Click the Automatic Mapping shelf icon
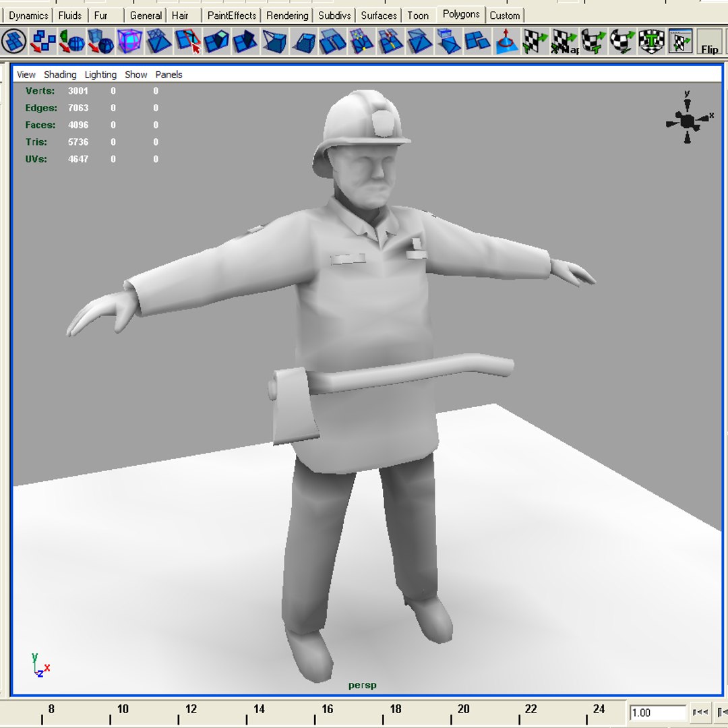 coord(651,41)
